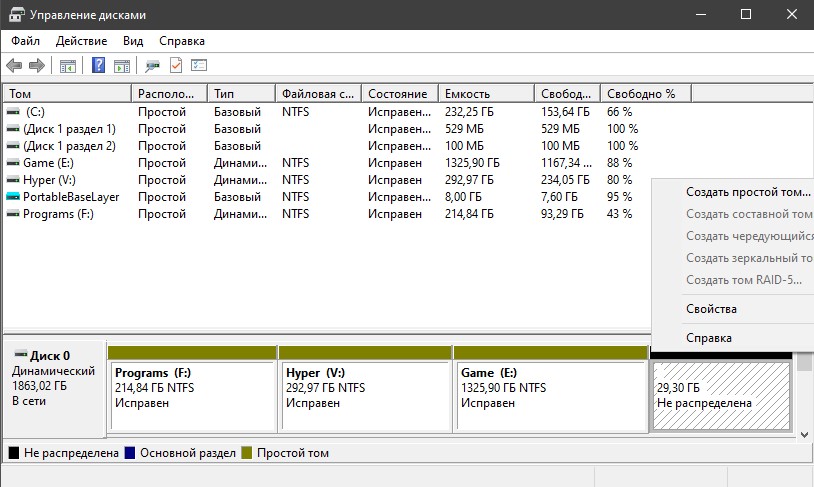The image size is (814, 487).
Task: Select the PortableBaseLayer volume row
Action: 327,197
